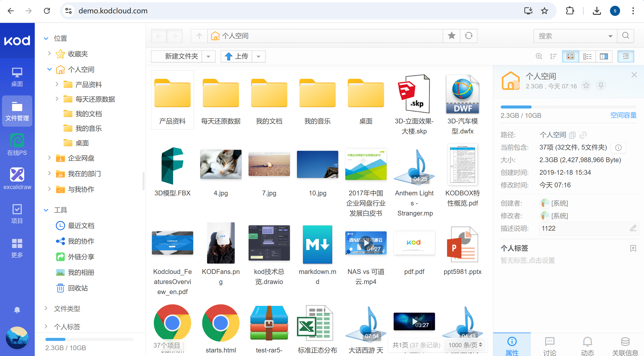Image resolution: width=644 pixels, height=356 pixels.
Task: Open the 在线PS app in sidebar
Action: coord(17,145)
